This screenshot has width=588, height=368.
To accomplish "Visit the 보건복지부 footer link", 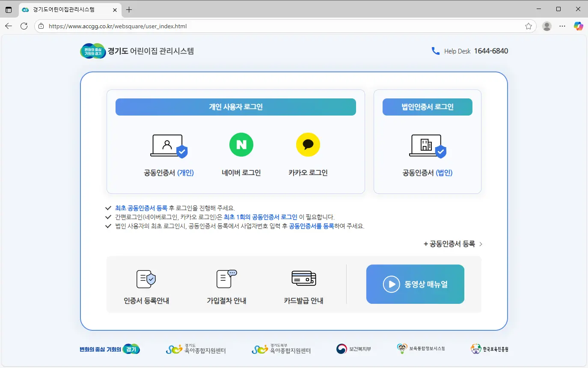I will pyautogui.click(x=353, y=349).
